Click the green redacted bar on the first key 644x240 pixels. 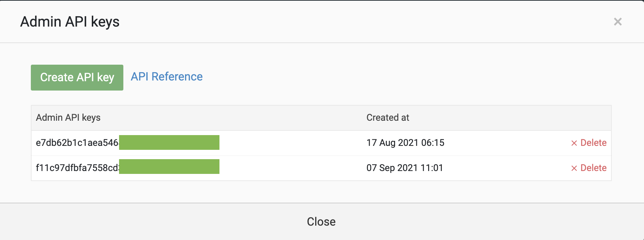(169, 143)
